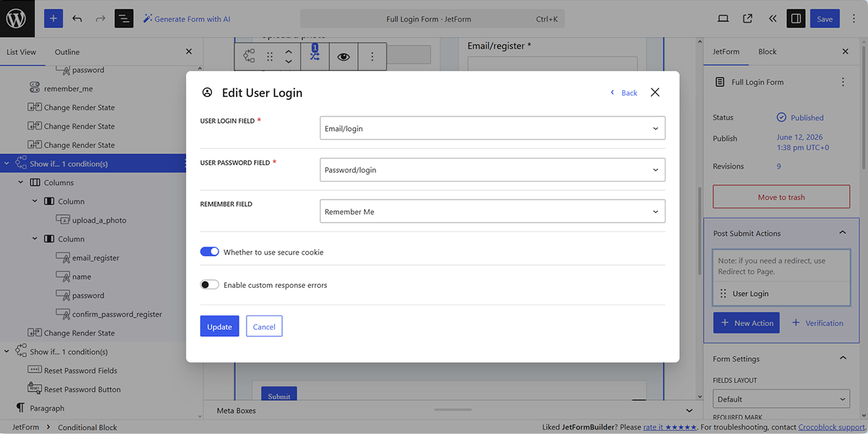Screen dimensions: 868x434
Task: Open the device preview icon
Action: (723, 19)
